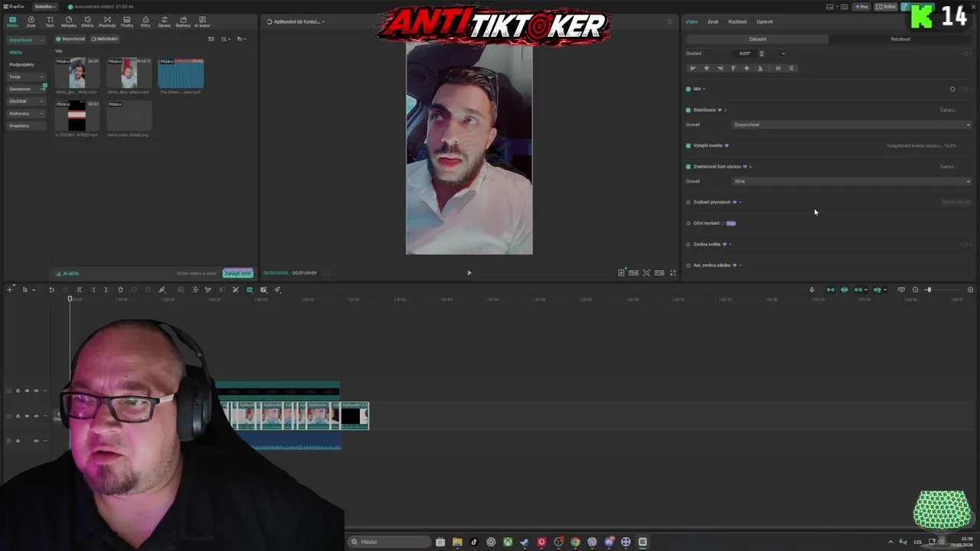Screen dimensions: 980x551
Task: Open the Nálepky stickers tool
Action: pyautogui.click(x=69, y=21)
